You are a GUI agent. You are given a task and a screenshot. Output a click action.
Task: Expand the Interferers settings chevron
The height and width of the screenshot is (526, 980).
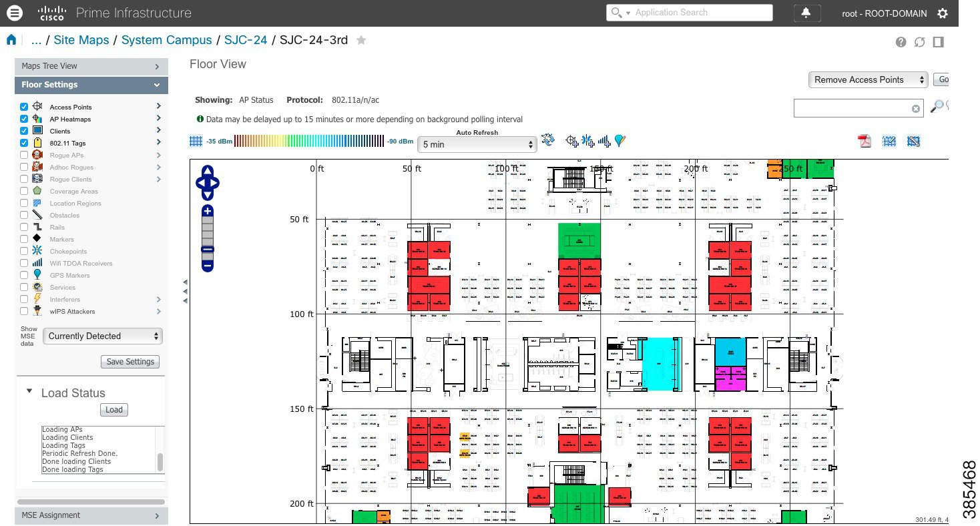pos(158,299)
